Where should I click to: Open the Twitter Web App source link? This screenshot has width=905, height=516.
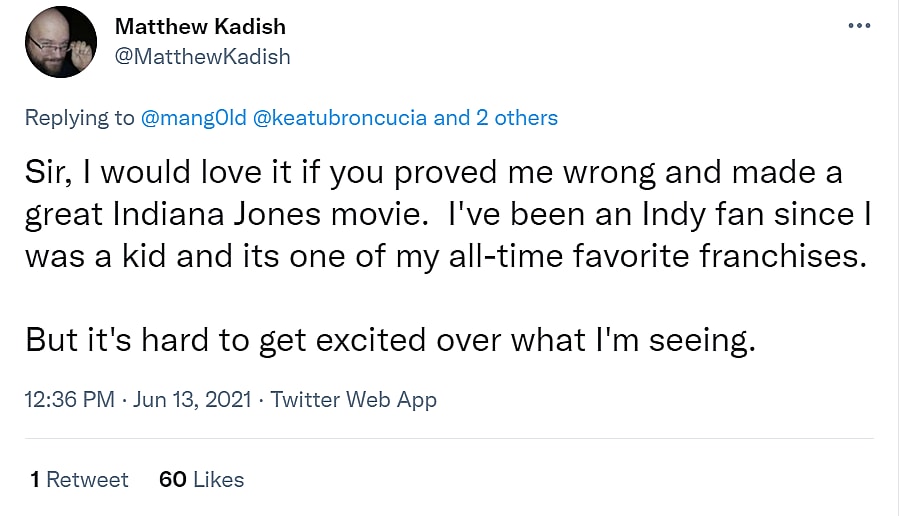pos(354,400)
